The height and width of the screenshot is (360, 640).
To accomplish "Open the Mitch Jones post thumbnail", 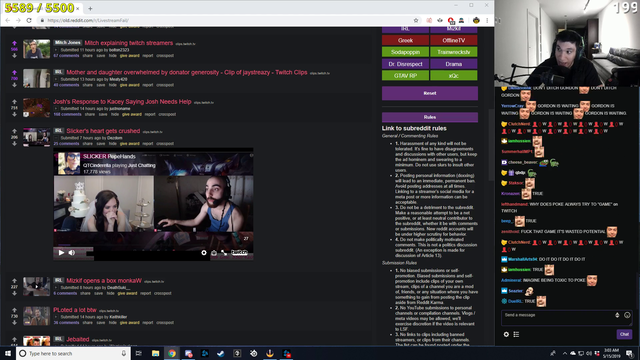I will [x=36, y=49].
